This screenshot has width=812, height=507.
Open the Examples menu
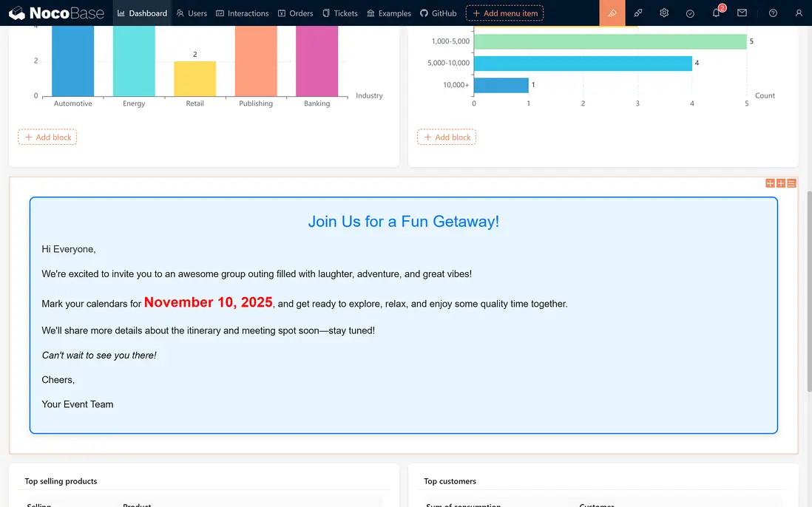click(x=389, y=13)
